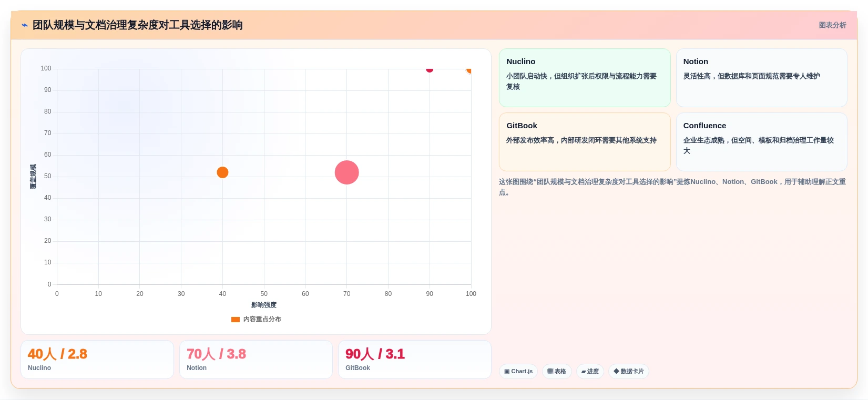The width and height of the screenshot is (868, 400).
Task: Click the 覆盖规模 y-axis title
Action: click(x=33, y=177)
